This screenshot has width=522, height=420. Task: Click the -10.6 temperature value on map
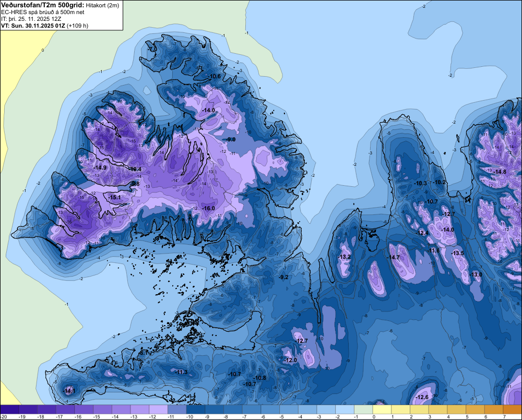point(215,77)
